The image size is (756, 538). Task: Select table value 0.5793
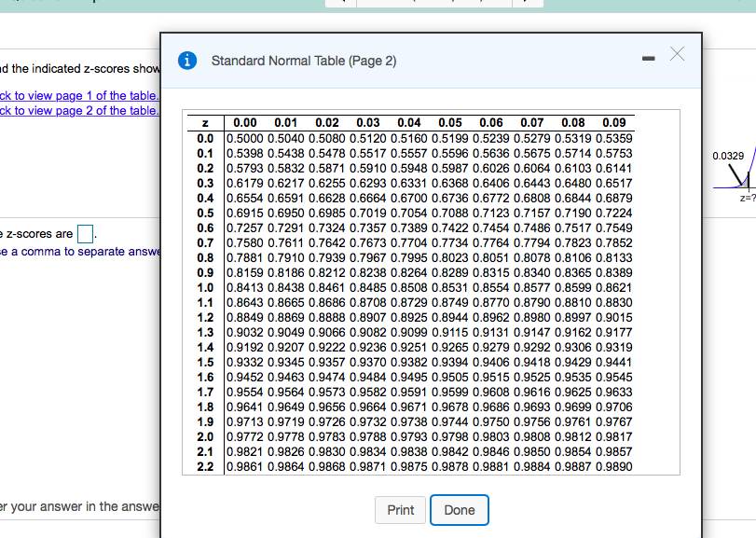[x=245, y=168]
